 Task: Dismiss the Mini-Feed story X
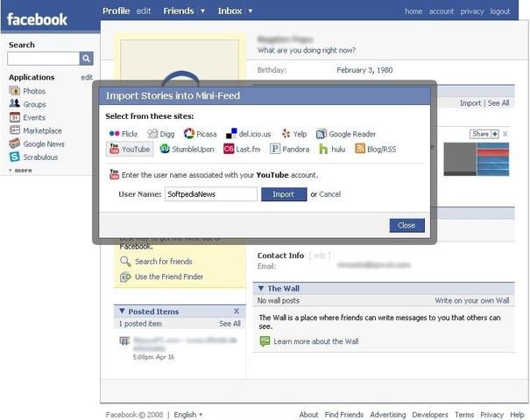[505, 134]
